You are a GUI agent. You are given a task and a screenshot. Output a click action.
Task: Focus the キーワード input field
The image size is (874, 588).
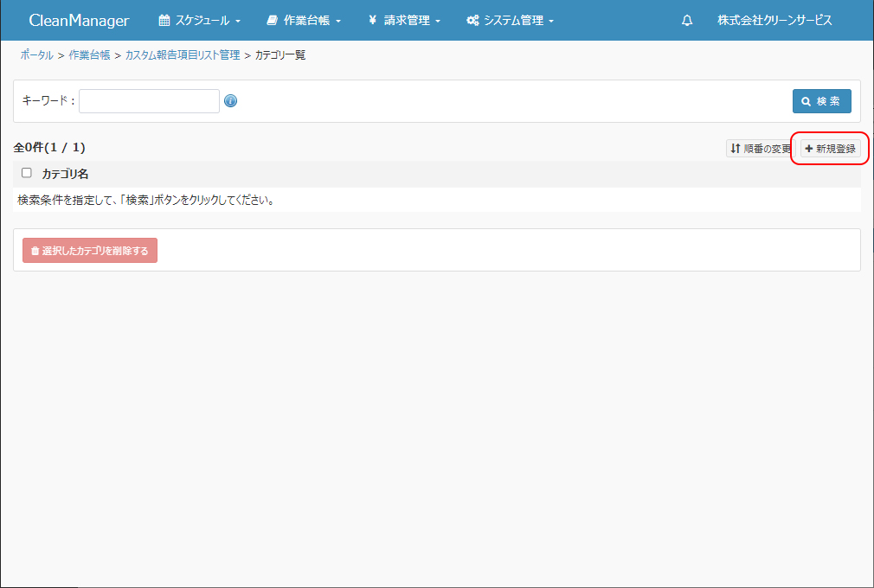(x=149, y=101)
